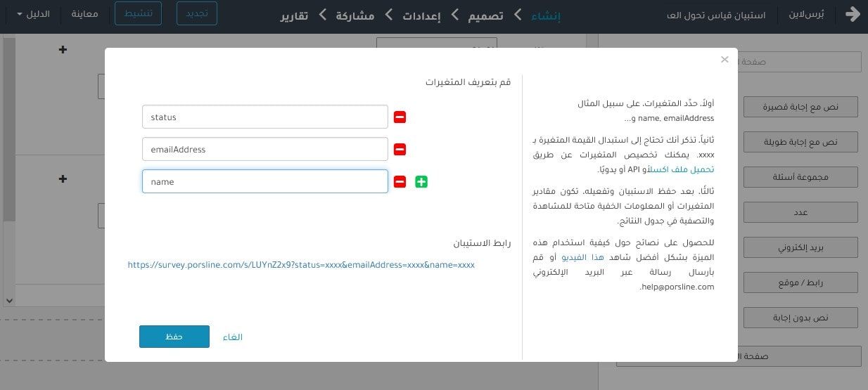Click the الغاء cancel link

(x=233, y=337)
